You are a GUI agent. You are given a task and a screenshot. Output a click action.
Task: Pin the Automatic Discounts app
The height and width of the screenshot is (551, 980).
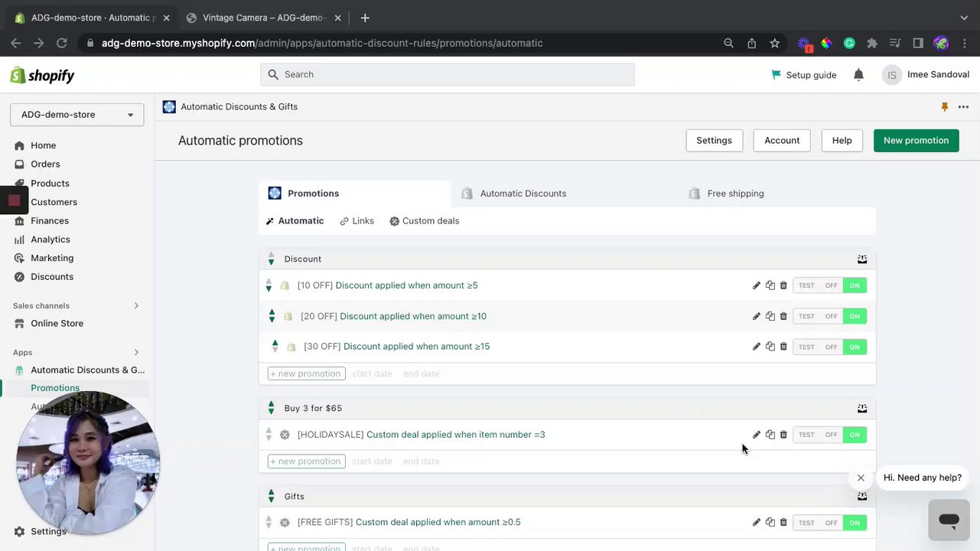tap(945, 107)
